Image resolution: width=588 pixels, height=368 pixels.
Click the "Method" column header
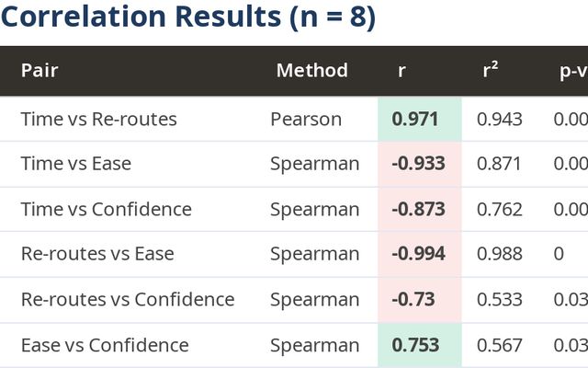(x=311, y=71)
